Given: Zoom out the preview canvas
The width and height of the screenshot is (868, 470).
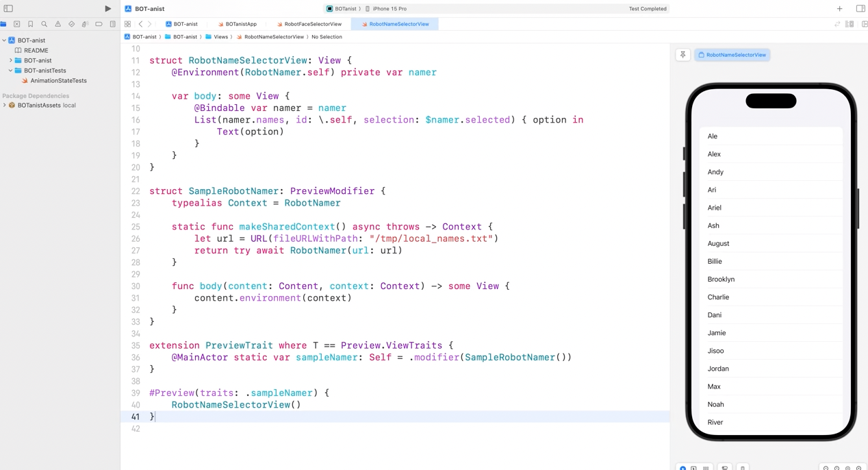Looking at the screenshot, I should [826, 468].
